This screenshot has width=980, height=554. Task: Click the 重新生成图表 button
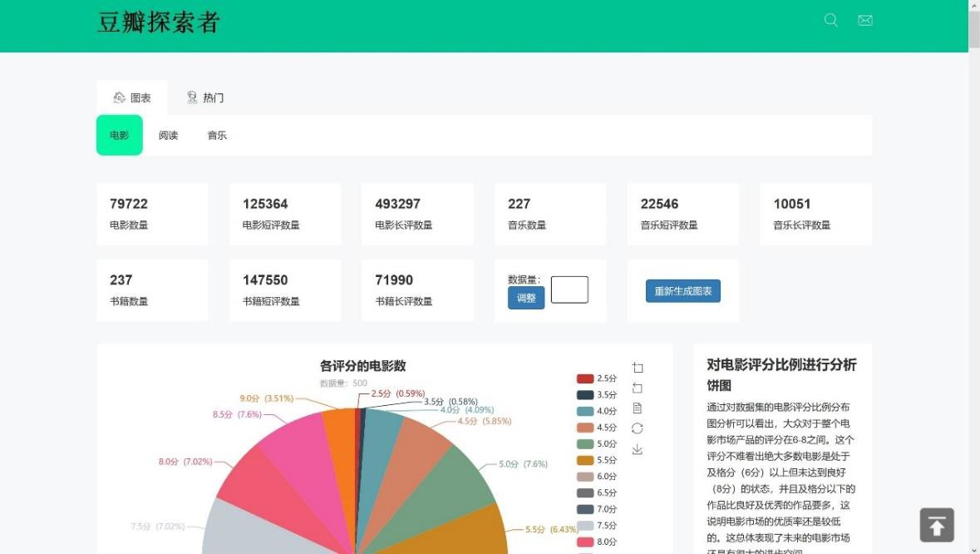[x=683, y=291]
